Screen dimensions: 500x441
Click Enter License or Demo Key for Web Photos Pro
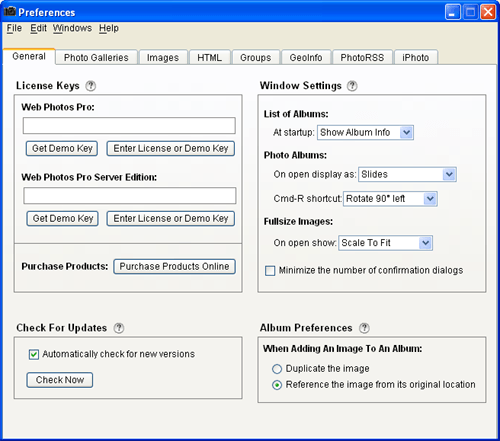pyautogui.click(x=171, y=148)
